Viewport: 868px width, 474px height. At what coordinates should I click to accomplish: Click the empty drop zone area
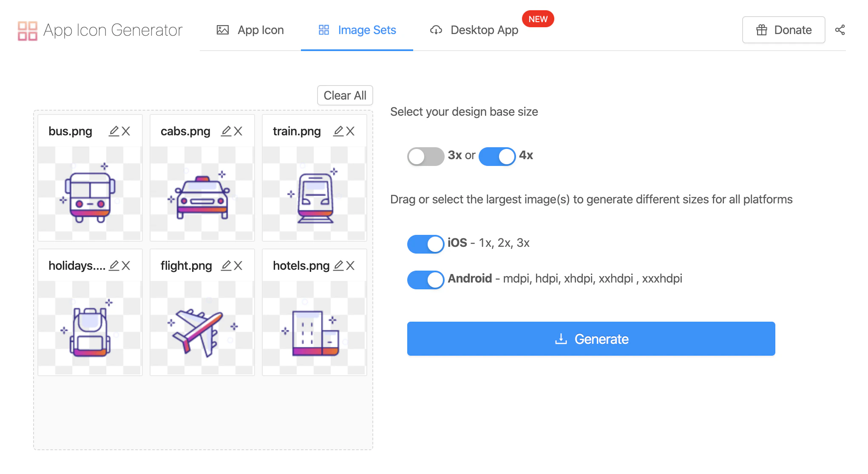tap(203, 413)
